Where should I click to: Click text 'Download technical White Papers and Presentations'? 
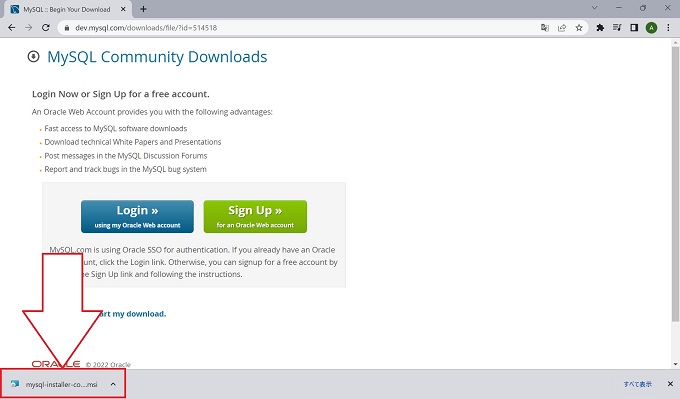(133, 142)
